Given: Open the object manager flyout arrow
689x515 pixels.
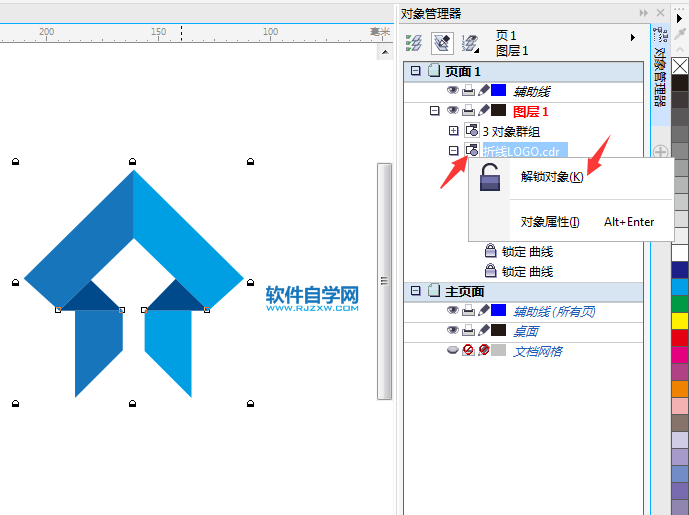Looking at the screenshot, I should pos(633,37).
